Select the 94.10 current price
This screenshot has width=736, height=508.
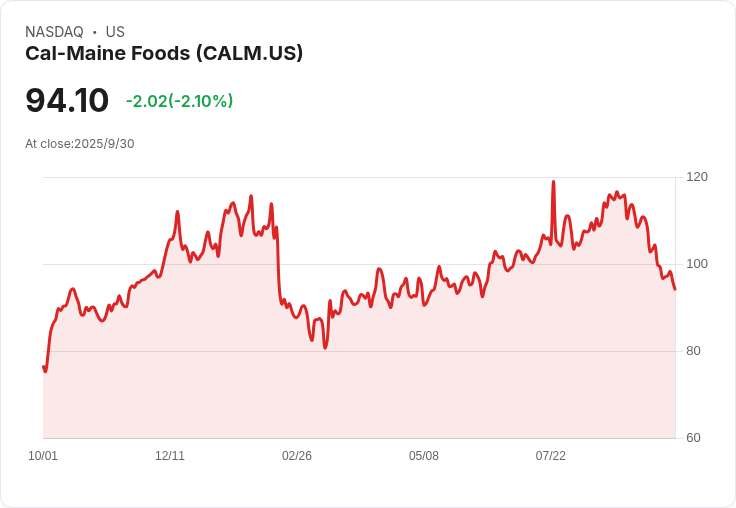67,100
